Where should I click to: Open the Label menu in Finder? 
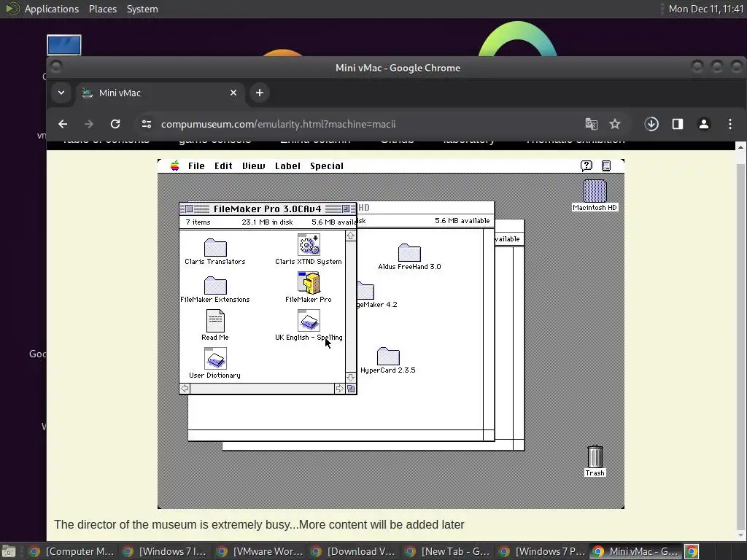287,166
